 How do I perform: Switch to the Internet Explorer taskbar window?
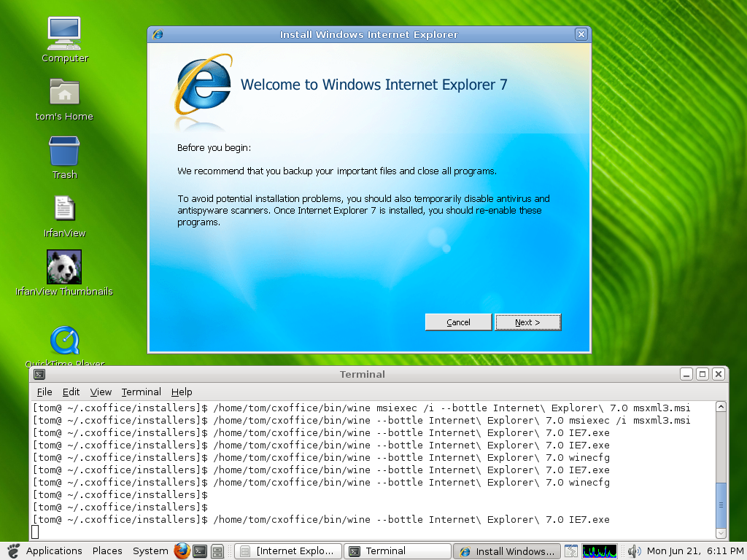tap(287, 551)
